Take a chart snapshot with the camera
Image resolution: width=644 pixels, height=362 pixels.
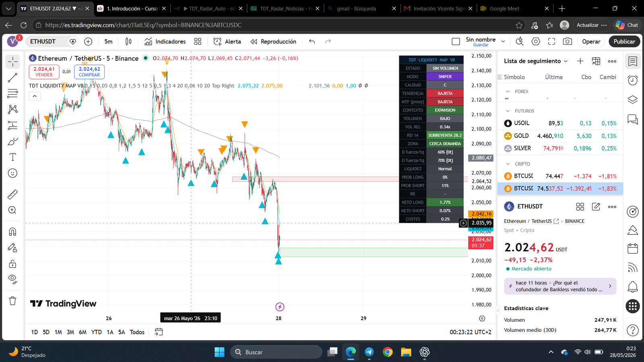[x=568, y=41]
